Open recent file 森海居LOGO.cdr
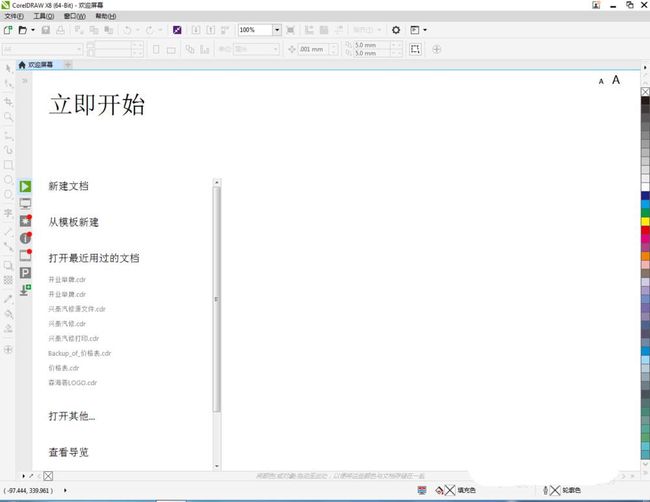This screenshot has width=650, height=502. tap(73, 383)
